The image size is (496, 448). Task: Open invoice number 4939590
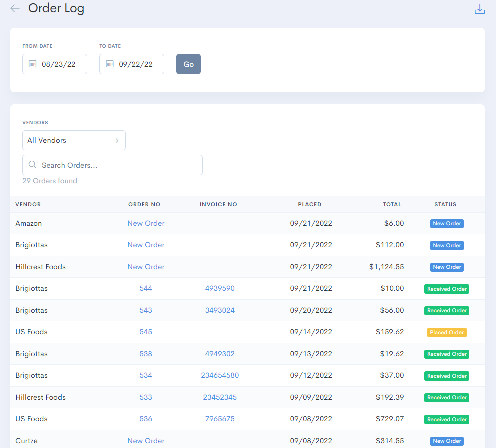point(220,289)
